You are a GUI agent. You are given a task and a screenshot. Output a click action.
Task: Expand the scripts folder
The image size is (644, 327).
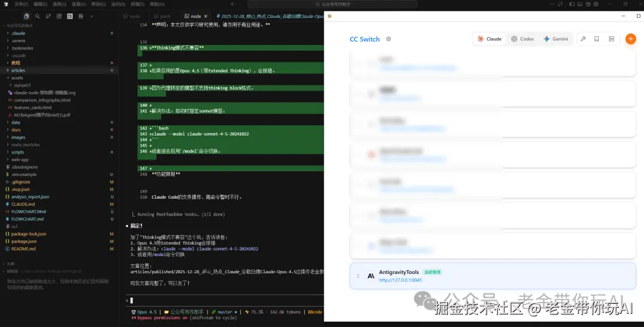18,152
